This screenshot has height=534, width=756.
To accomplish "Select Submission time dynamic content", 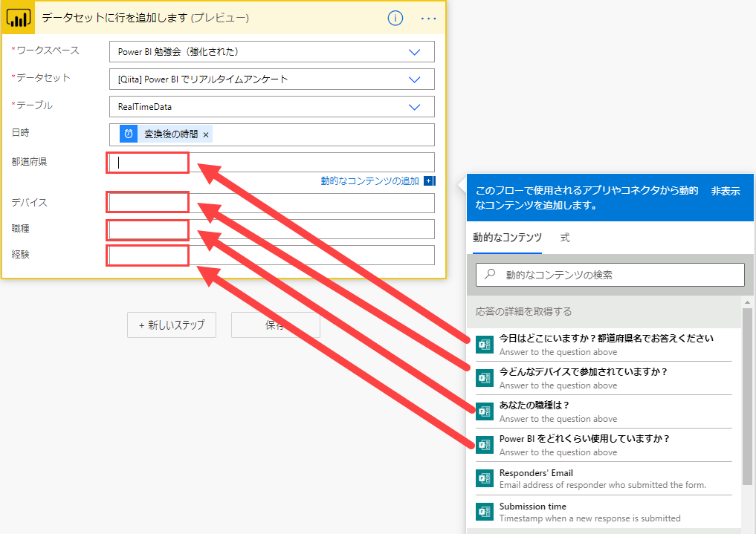I will (x=604, y=512).
